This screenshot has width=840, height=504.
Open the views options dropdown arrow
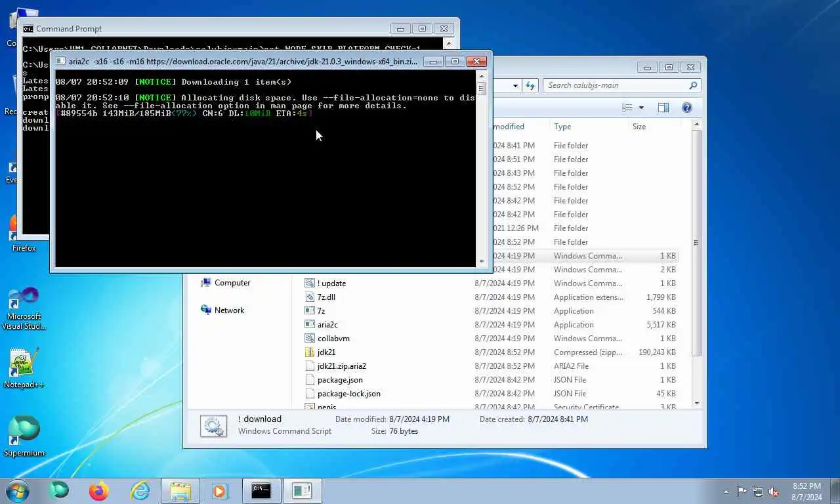coord(641,108)
